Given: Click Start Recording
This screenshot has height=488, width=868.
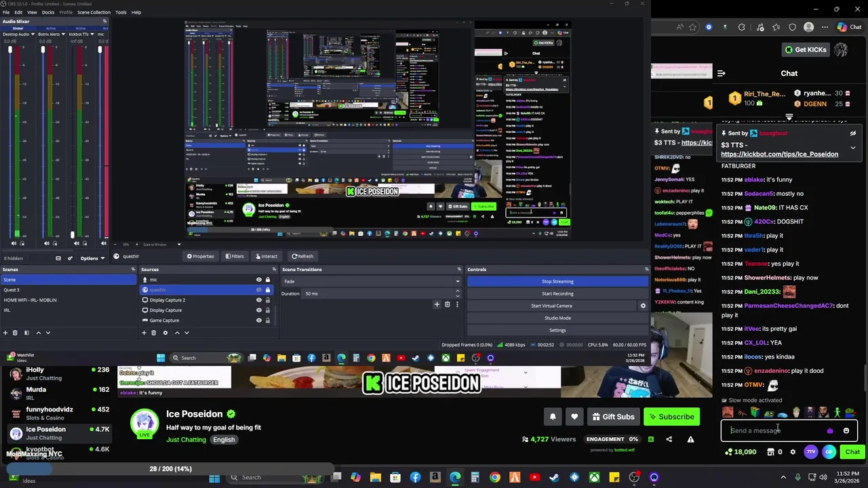Looking at the screenshot, I should click(557, 293).
